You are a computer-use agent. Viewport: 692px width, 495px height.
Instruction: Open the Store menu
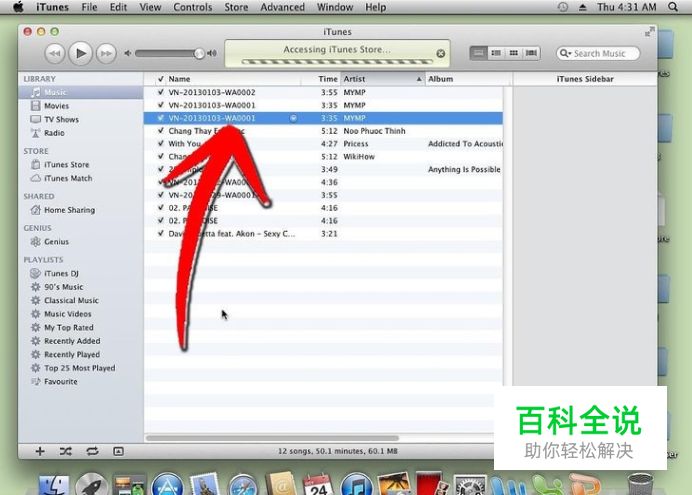coord(236,7)
